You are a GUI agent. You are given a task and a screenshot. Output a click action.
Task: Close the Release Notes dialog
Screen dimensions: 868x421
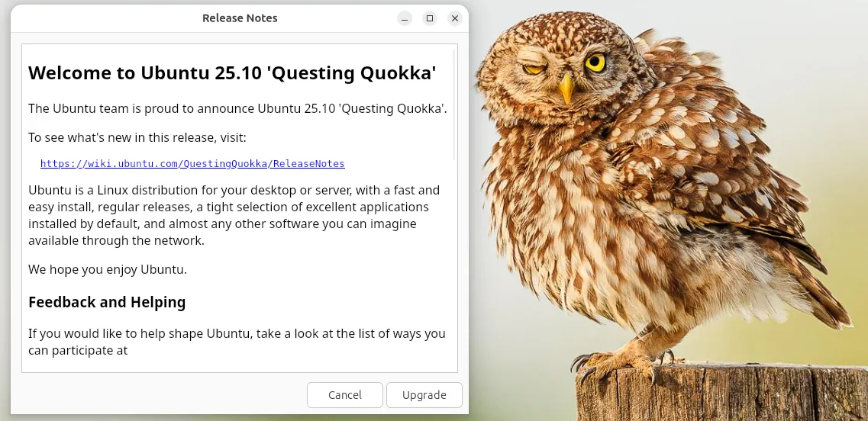click(x=455, y=18)
